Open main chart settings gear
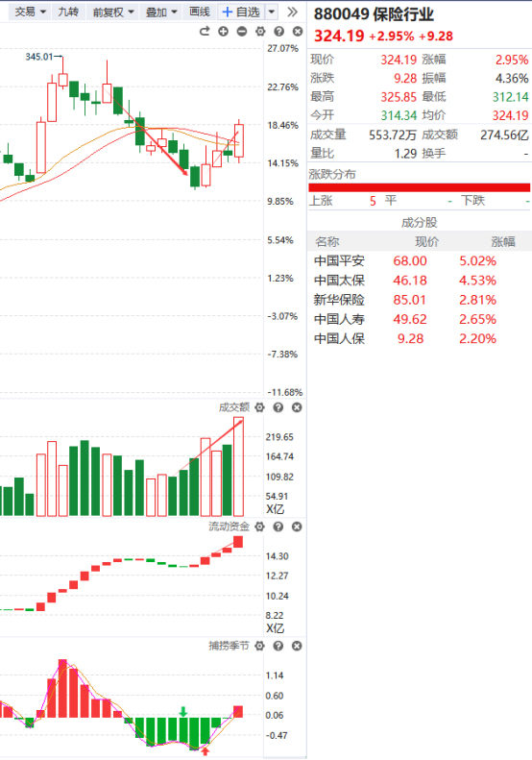The height and width of the screenshot is (760, 532). [x=260, y=32]
